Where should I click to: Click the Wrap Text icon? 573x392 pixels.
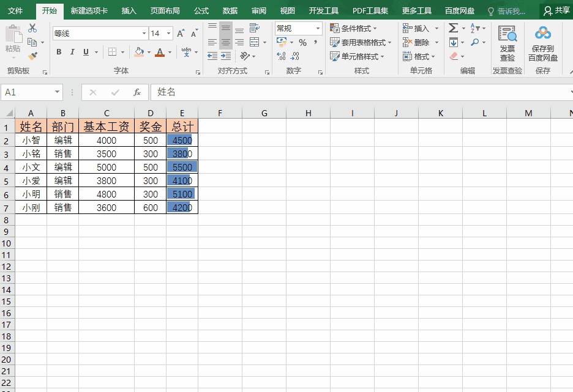coord(255,28)
